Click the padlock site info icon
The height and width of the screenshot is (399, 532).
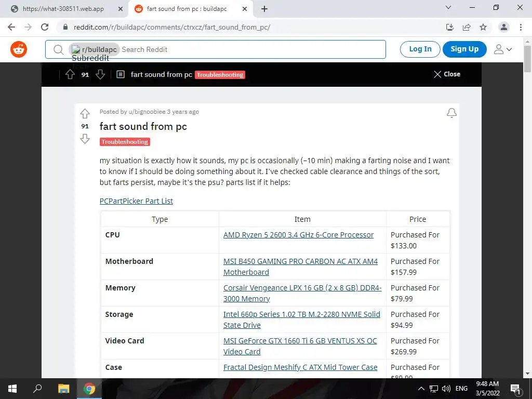(65, 27)
